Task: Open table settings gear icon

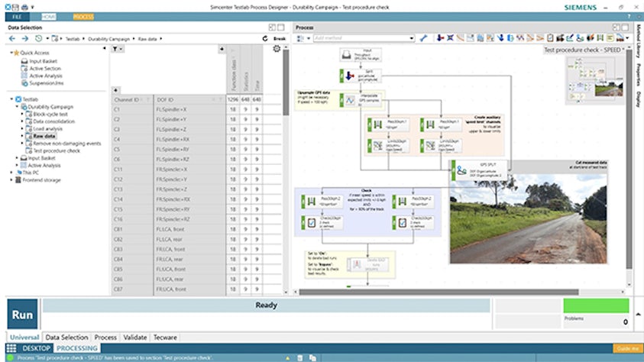Action: (x=277, y=48)
